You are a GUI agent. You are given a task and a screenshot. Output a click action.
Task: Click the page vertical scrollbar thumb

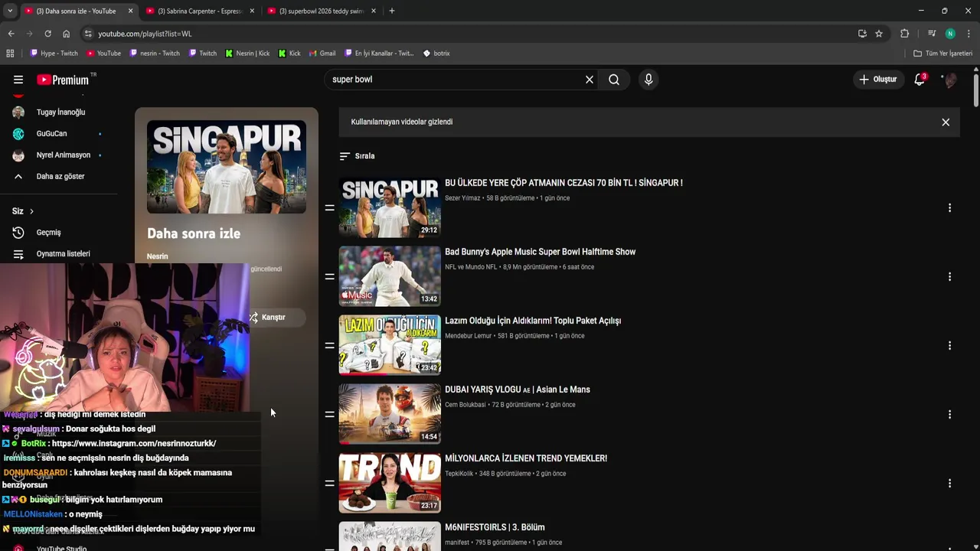pos(976,90)
